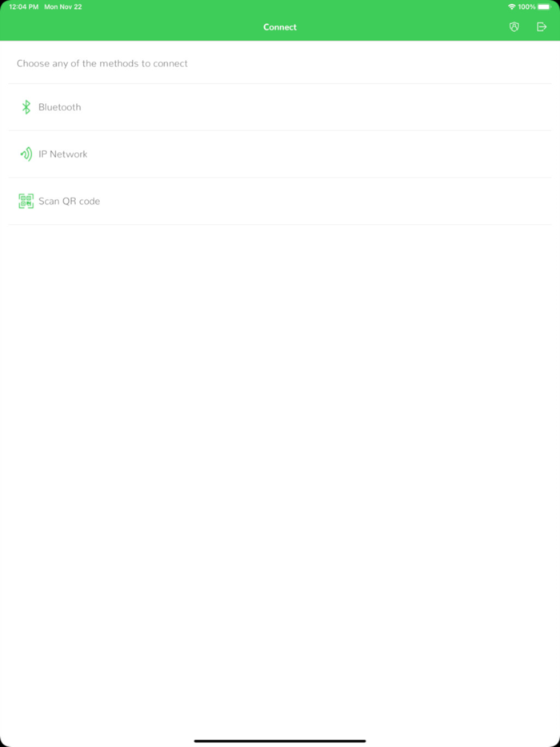The height and width of the screenshot is (747, 560).
Task: Tap empty area of the Bluetooth row
Action: [314, 107]
